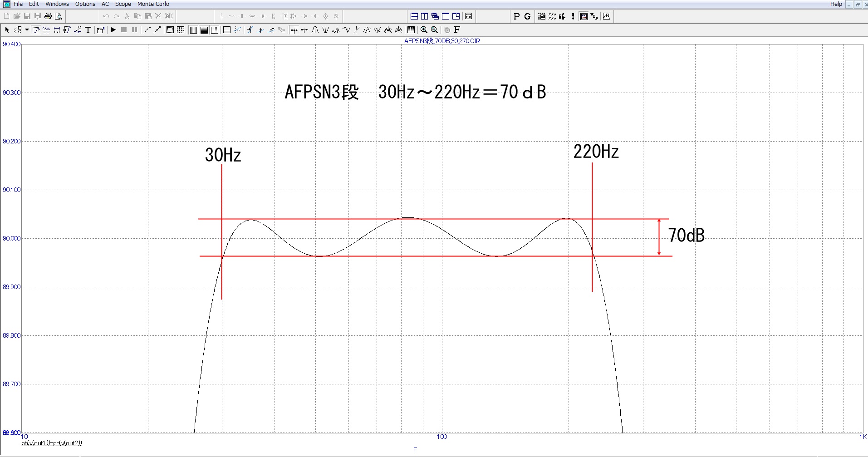Click the Peak cursor icon
868x457 pixels.
pyautogui.click(x=315, y=30)
